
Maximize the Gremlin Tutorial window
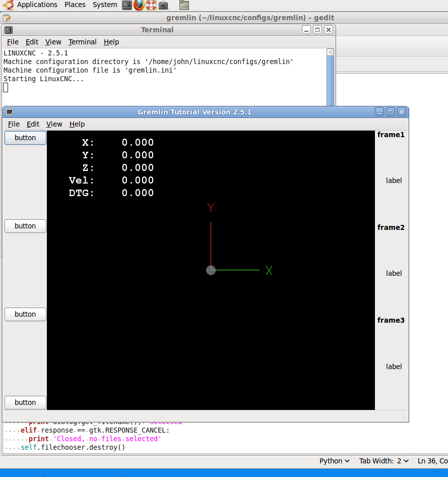pyautogui.click(x=391, y=112)
